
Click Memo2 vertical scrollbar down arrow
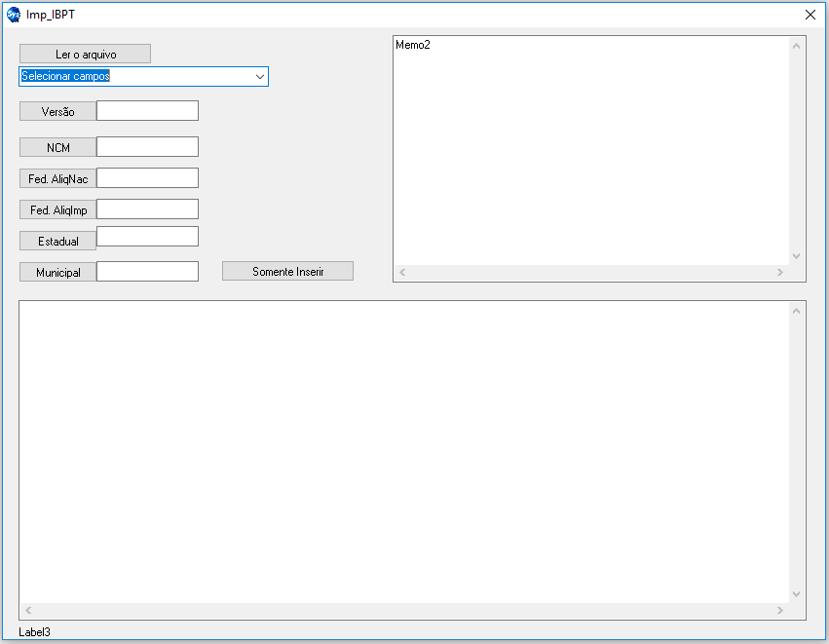click(796, 256)
